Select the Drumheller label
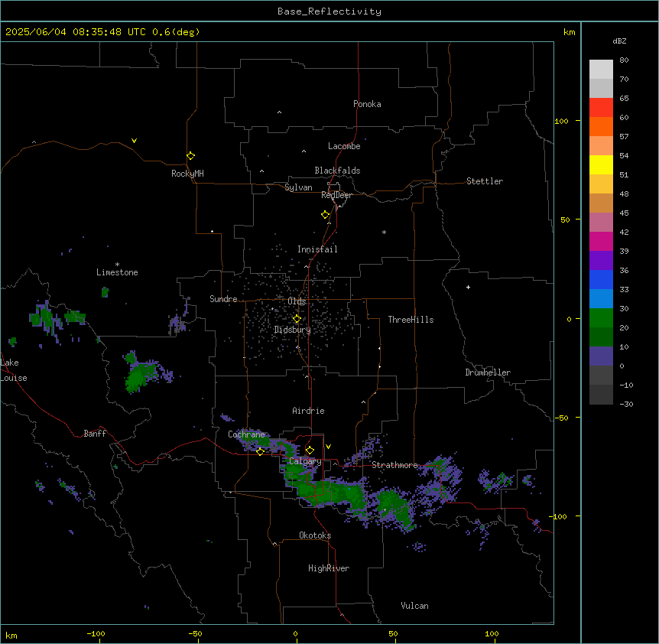This screenshot has height=644, width=659. coord(488,372)
